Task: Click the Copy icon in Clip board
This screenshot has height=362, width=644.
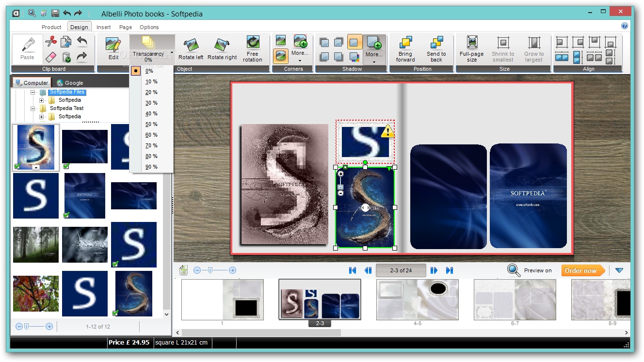Action: tap(66, 42)
